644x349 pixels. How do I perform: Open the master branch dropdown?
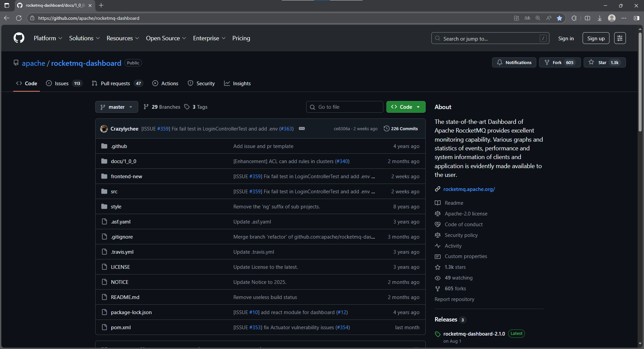click(x=116, y=107)
